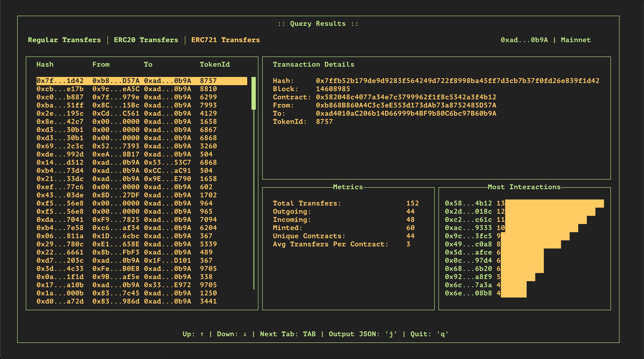Click the full transaction hash in details
Screen dimensions: 644x359
pos(457,81)
